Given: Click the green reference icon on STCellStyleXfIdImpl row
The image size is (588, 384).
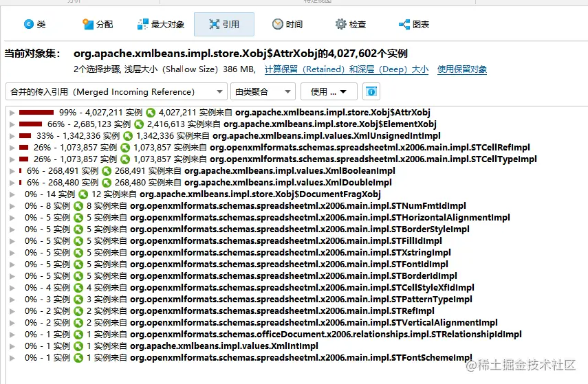Looking at the screenshot, I should click(78, 288).
